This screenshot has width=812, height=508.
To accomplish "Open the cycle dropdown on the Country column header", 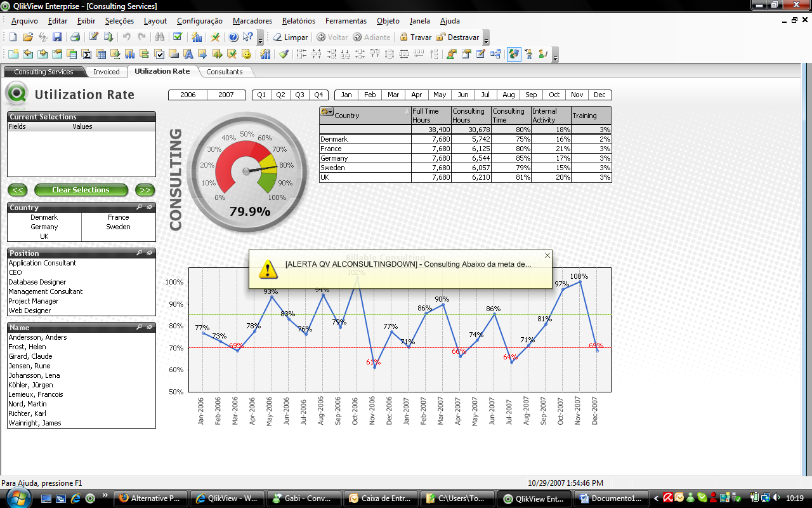I will (327, 112).
